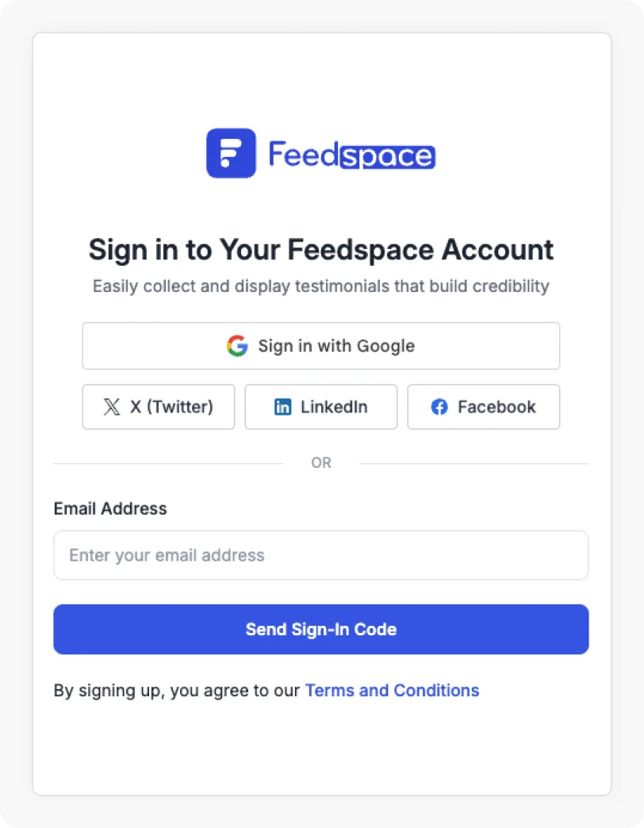Open Terms and Conditions
Screen dimensions: 644x828
tap(392, 690)
